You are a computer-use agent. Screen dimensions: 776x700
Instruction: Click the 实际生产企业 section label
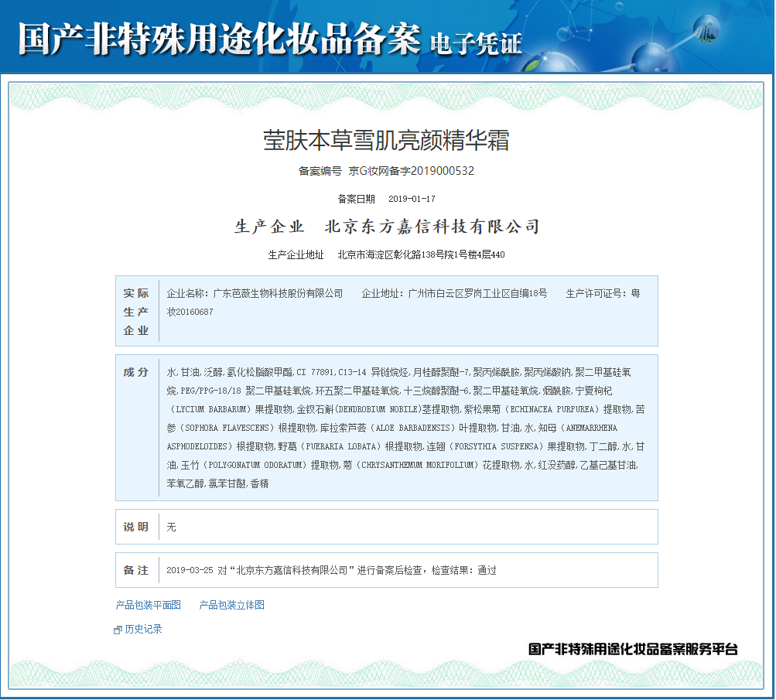click(136, 312)
